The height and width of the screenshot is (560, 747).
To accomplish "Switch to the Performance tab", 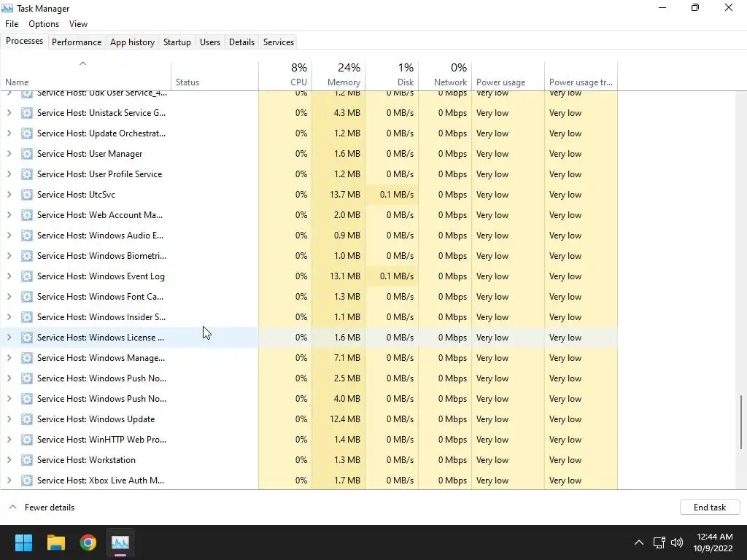I will pyautogui.click(x=77, y=42).
